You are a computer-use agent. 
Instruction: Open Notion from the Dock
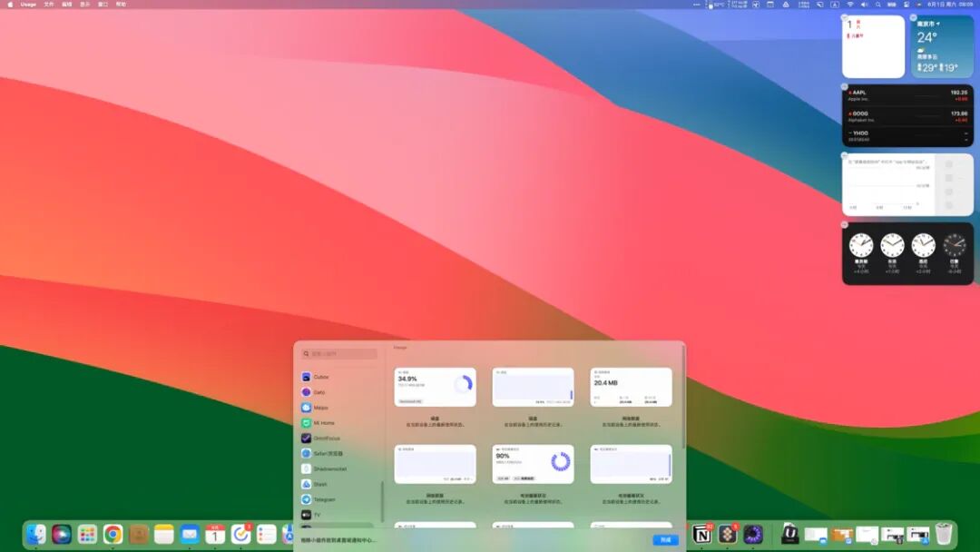click(701, 534)
